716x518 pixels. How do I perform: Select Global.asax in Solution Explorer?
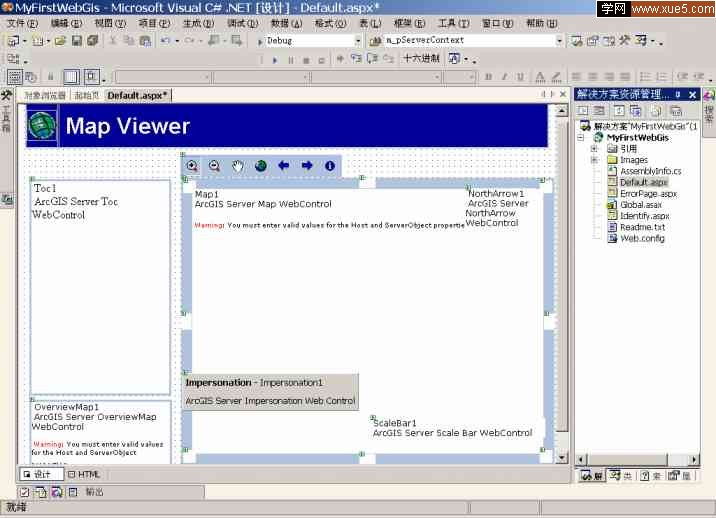pyautogui.click(x=641, y=205)
